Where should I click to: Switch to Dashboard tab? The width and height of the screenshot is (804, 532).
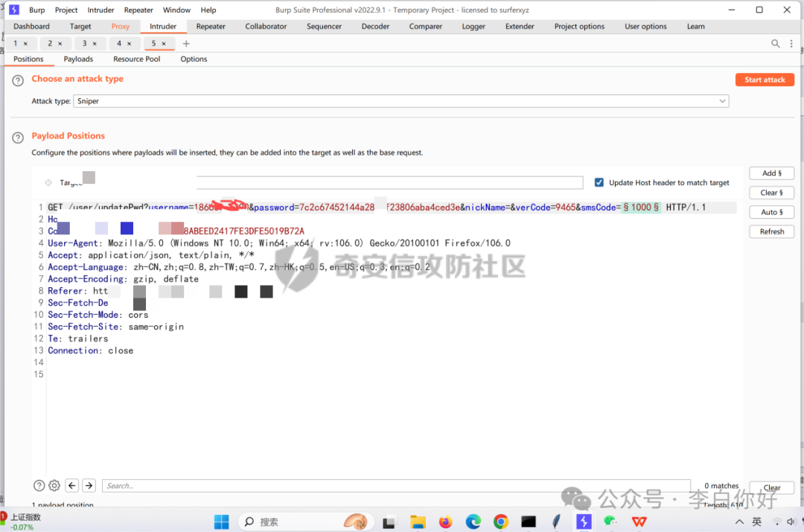(31, 26)
